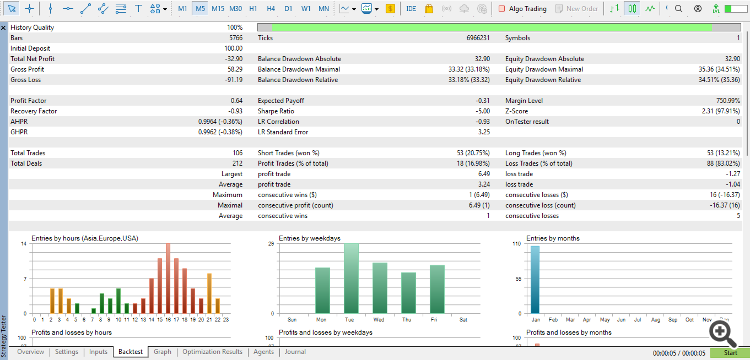Viewport: 750px width, 360px height.
Task: Switch chart to candlesticks
Action: [x=632, y=8]
